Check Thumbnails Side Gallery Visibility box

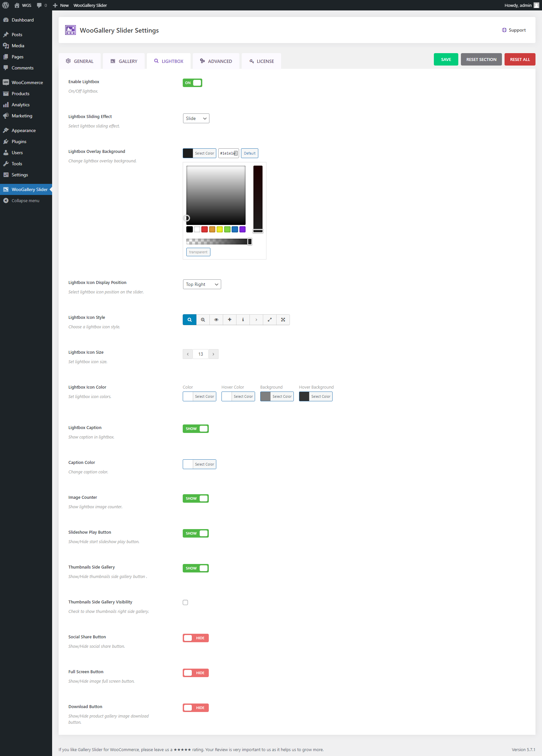tap(185, 602)
